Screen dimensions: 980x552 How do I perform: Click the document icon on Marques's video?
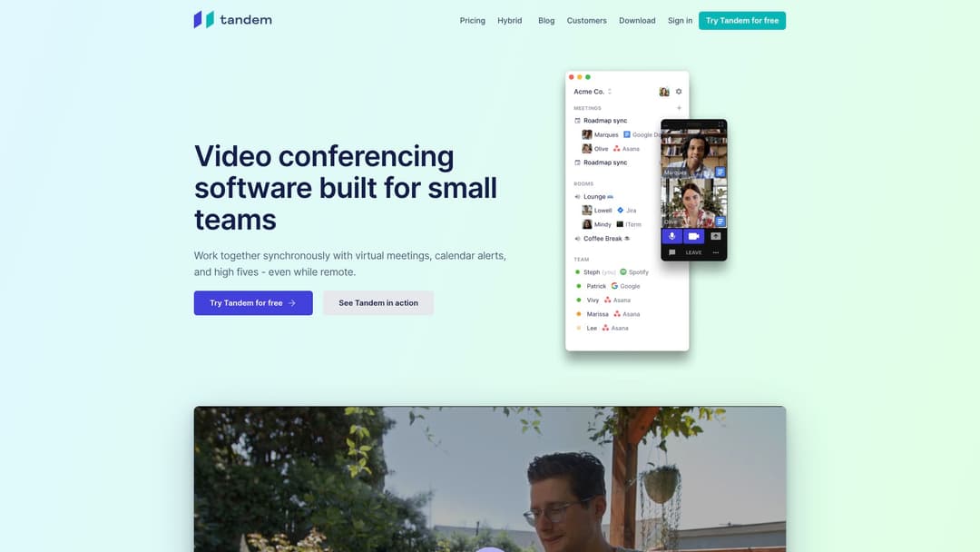point(720,172)
